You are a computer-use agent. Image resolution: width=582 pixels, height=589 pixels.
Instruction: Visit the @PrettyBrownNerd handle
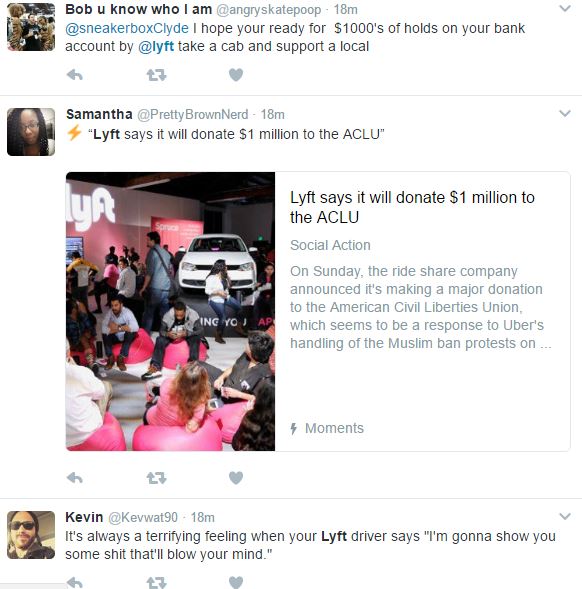coord(192,115)
